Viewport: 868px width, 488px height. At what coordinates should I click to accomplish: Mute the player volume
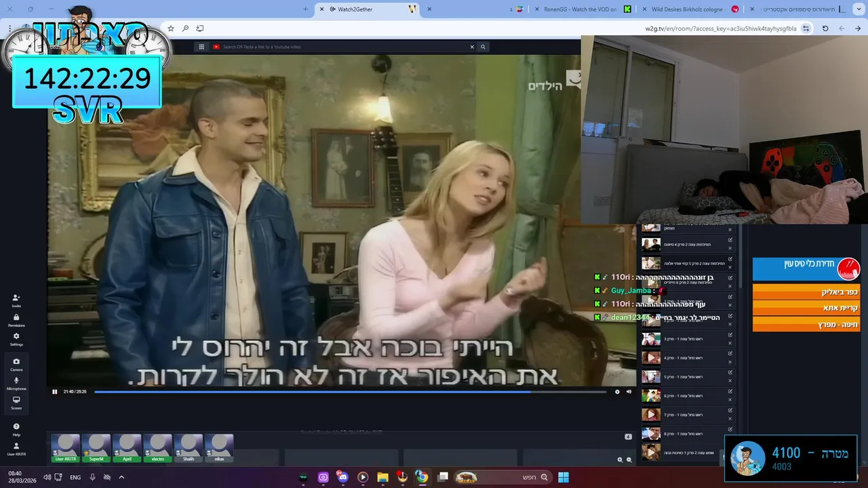(629, 392)
